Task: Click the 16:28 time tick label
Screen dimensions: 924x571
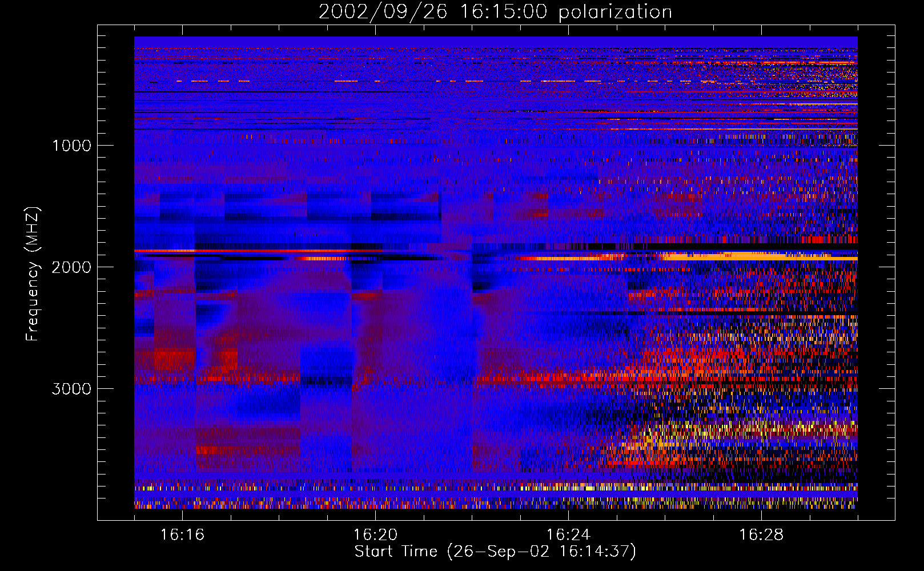Action: (x=762, y=535)
